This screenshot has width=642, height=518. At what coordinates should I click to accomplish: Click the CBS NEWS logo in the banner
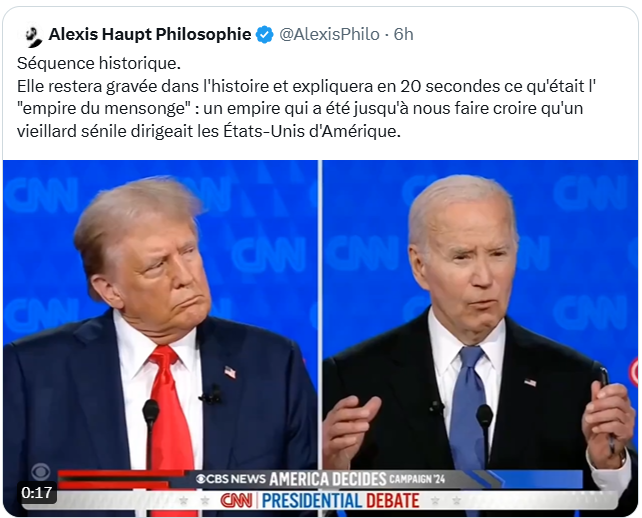point(231,479)
